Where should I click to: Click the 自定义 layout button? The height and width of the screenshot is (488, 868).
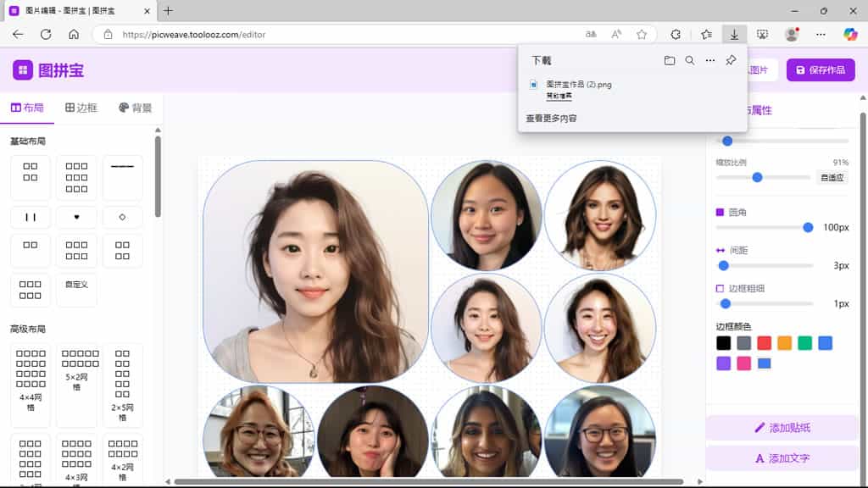point(76,290)
